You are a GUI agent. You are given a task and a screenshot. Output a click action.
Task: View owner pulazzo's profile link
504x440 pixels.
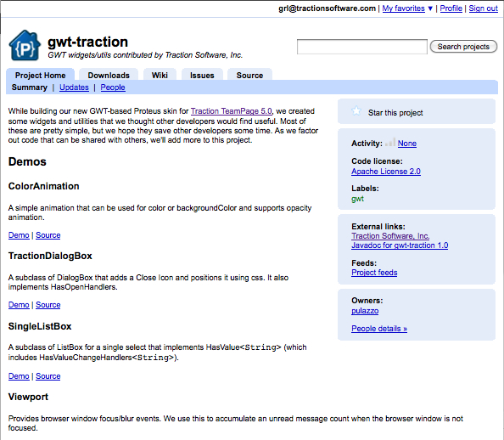365,311
